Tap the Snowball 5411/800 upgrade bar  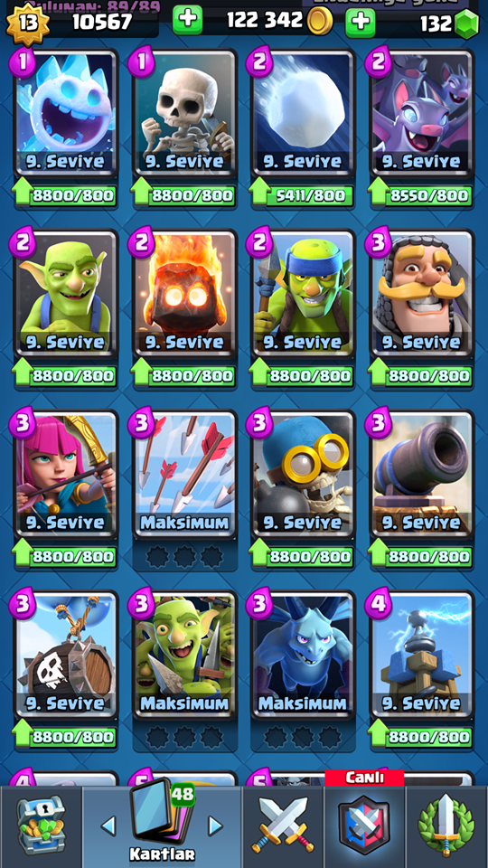pos(303,195)
